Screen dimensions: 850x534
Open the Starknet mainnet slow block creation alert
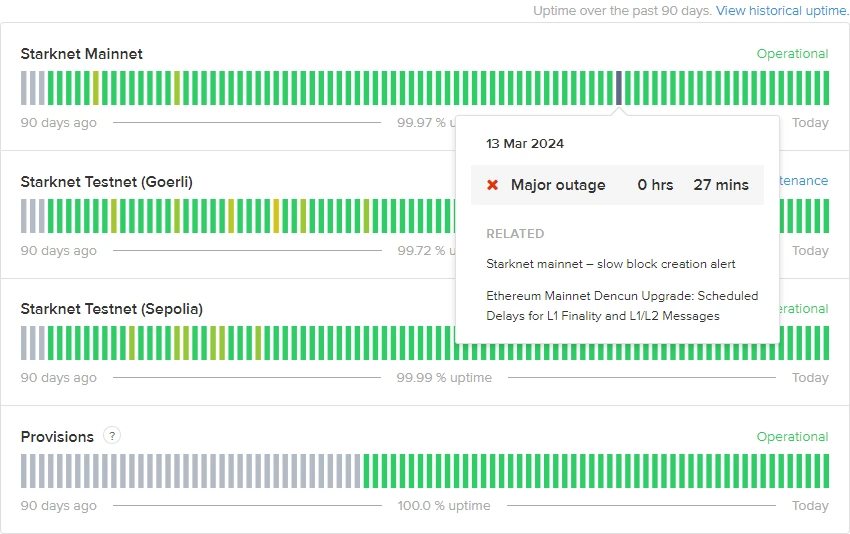tap(610, 264)
